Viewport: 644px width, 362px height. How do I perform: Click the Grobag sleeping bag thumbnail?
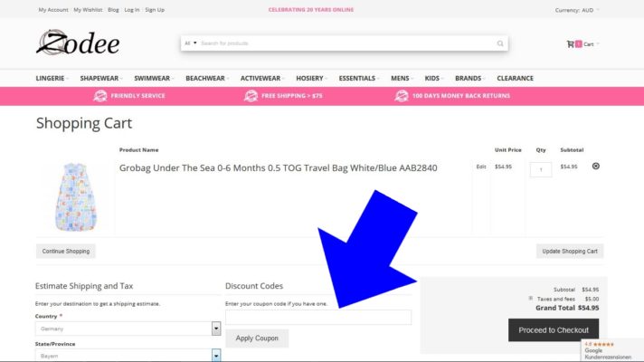tap(76, 196)
